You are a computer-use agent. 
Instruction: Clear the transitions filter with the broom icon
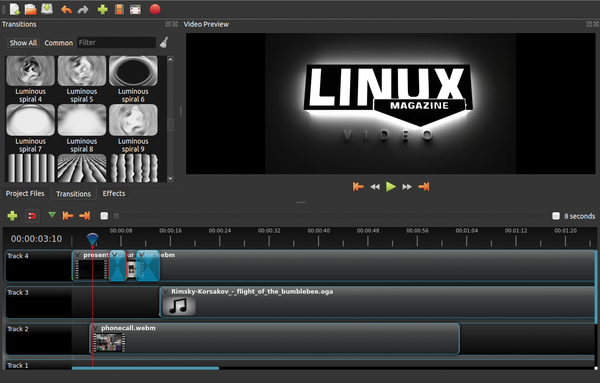pyautogui.click(x=164, y=42)
